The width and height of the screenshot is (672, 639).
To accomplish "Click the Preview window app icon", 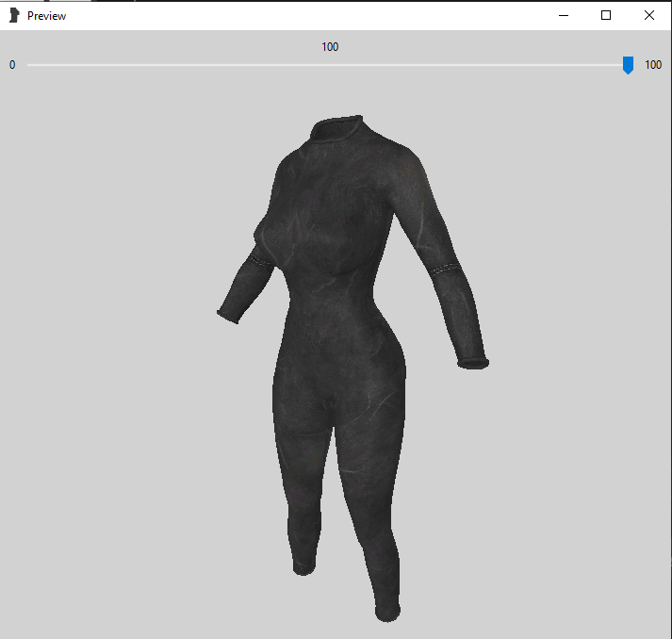I will tap(14, 15).
